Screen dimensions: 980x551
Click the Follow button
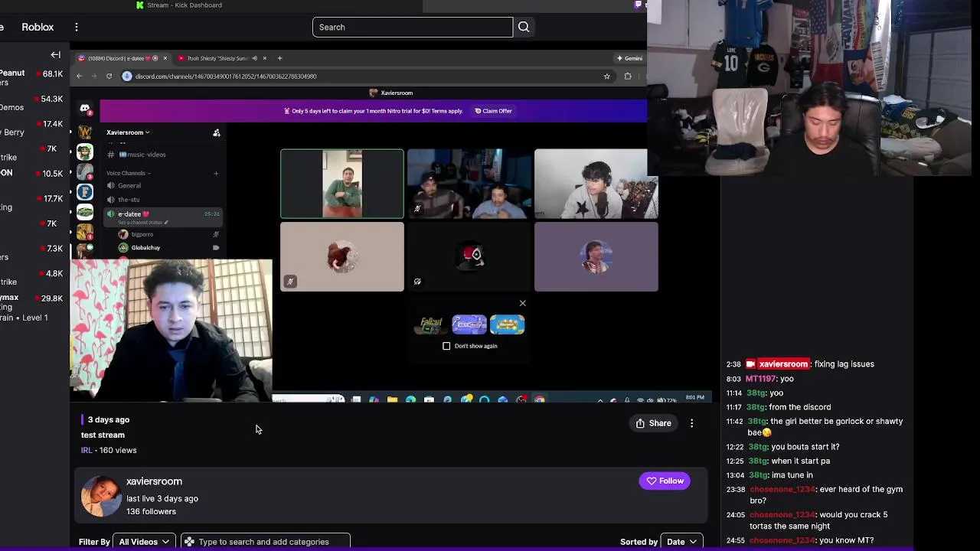click(x=665, y=481)
